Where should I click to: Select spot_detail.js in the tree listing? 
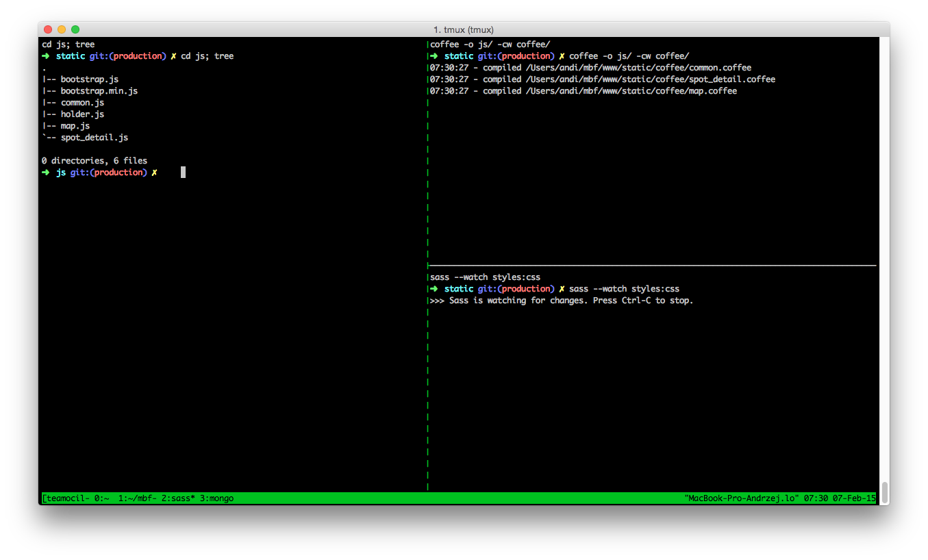pos(95,138)
